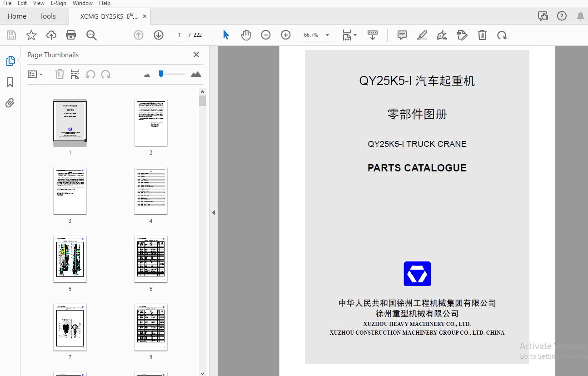Screen dimensions: 588x376
Task: Open the chat bubble help icon
Action: click(543, 16)
